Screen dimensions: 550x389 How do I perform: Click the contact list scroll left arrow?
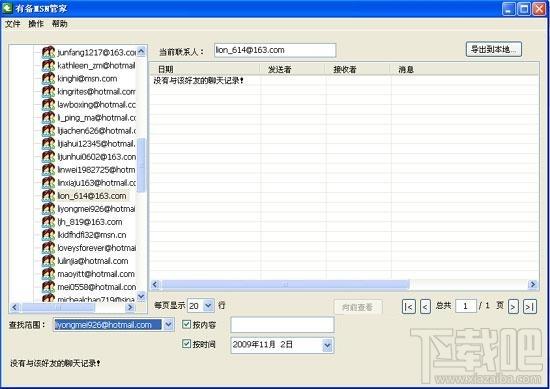point(15,308)
